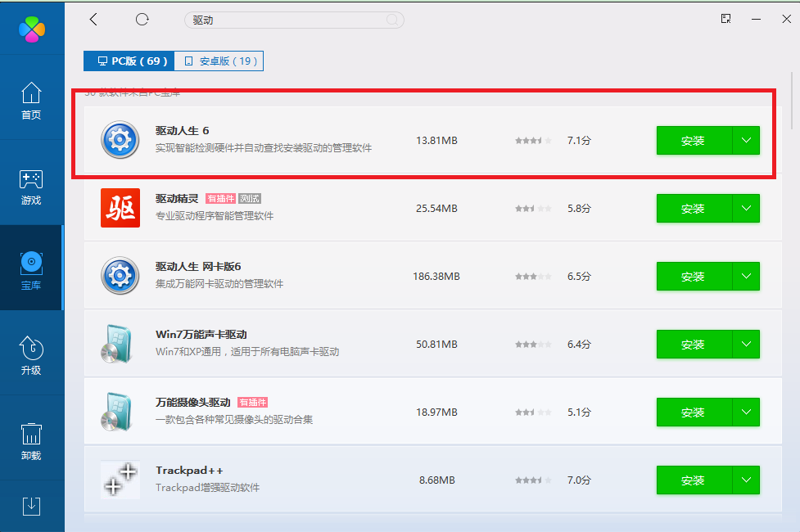Screen dimensions: 800x532
Task: Open the 游戏 games section
Action: click(x=31, y=187)
